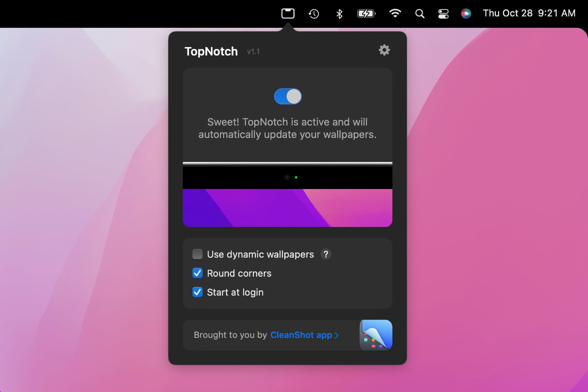Open TopNotch settings via gear icon
The width and height of the screenshot is (588, 392).
coord(384,50)
